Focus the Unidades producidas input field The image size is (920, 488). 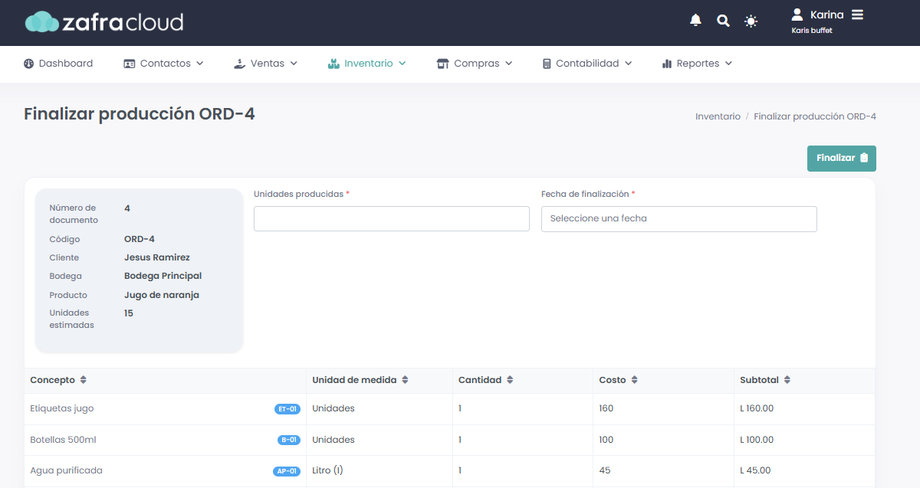click(391, 219)
